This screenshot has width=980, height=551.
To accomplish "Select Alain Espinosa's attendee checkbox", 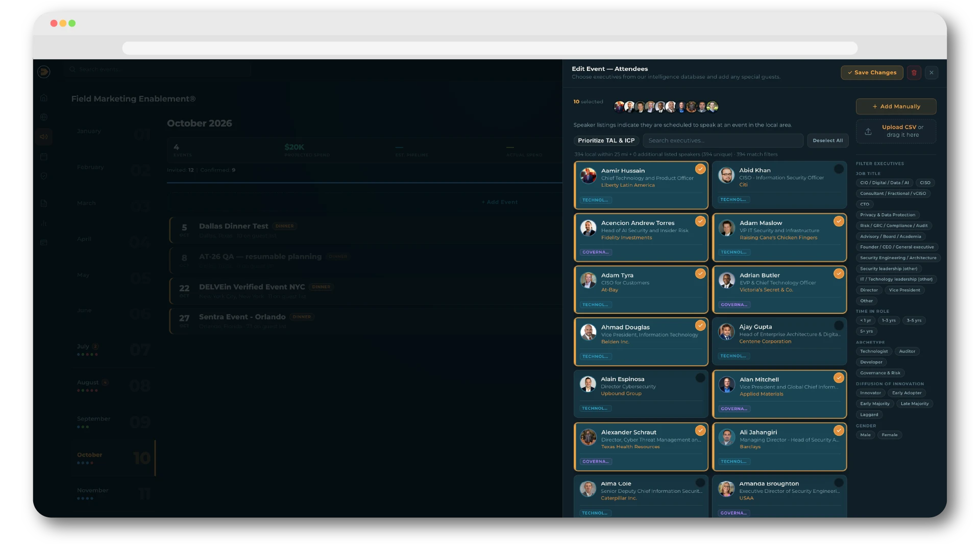I will [x=700, y=378].
